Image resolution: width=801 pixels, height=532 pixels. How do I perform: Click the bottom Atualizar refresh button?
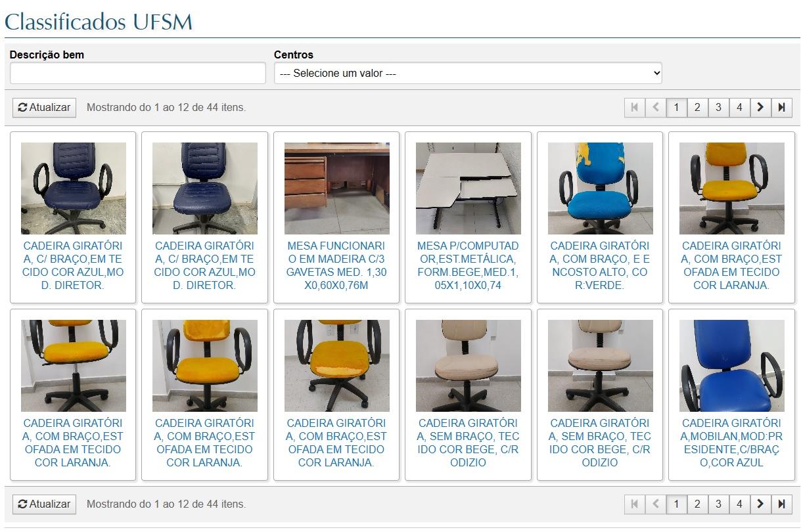tap(45, 504)
